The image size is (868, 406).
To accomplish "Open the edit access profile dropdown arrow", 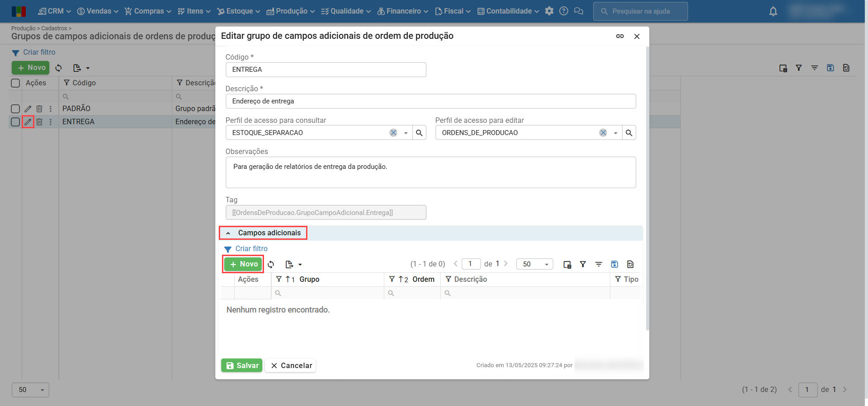I will pyautogui.click(x=615, y=133).
